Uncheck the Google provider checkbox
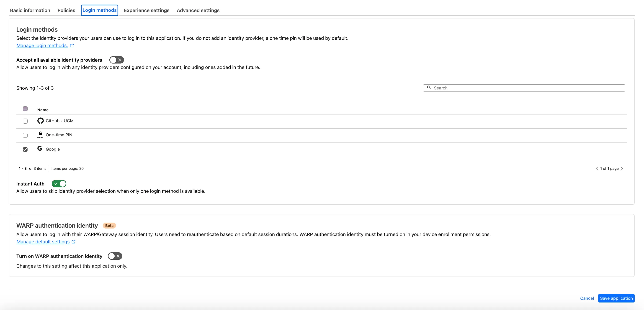This screenshot has width=644, height=310. tap(25, 149)
